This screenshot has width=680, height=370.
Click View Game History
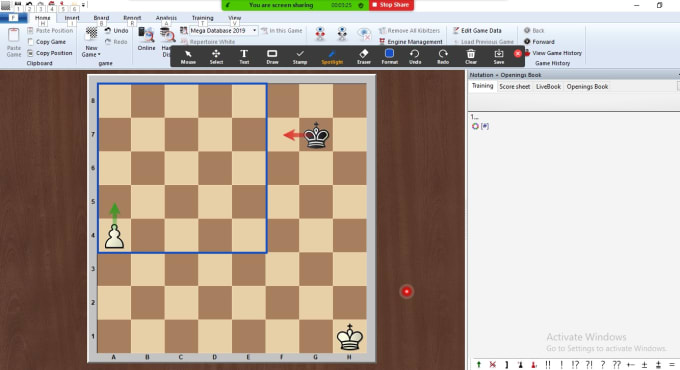(553, 53)
